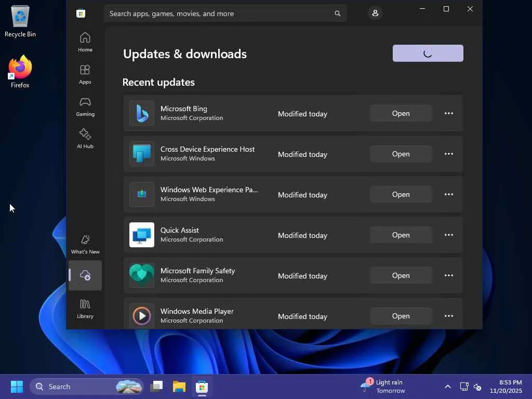
Task: Select the Microsoft Bing title text
Action: coord(183,109)
